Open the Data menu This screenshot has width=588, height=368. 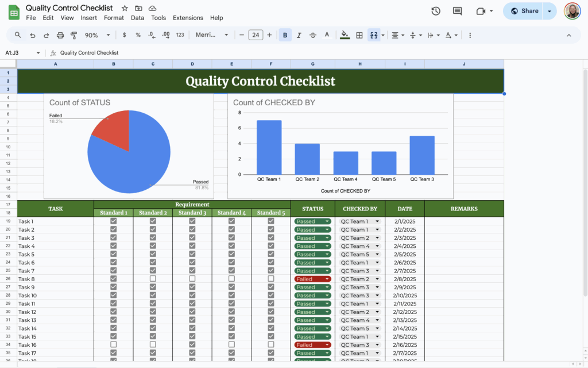[137, 17]
